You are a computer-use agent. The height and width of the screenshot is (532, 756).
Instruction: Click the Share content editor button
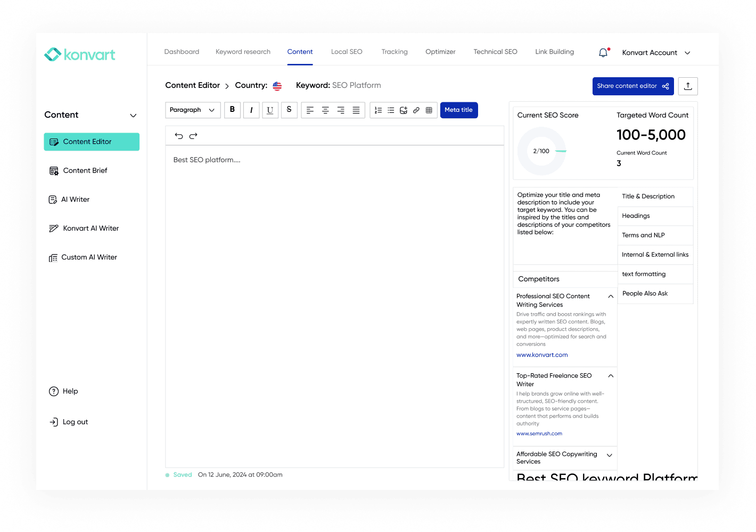[x=632, y=86]
